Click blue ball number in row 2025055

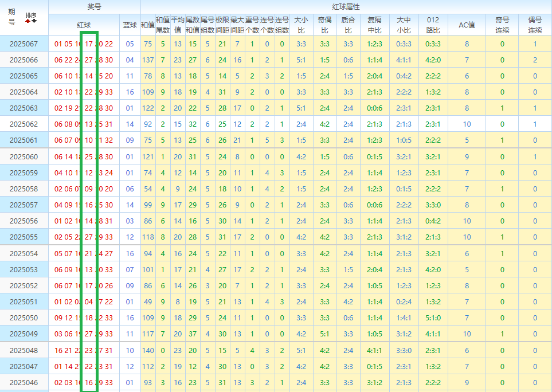[130, 237]
